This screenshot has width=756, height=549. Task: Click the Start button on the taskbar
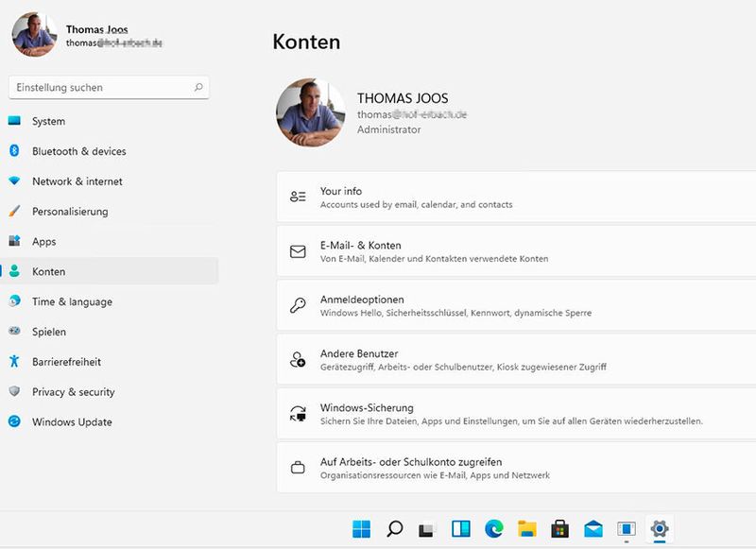pos(363,528)
